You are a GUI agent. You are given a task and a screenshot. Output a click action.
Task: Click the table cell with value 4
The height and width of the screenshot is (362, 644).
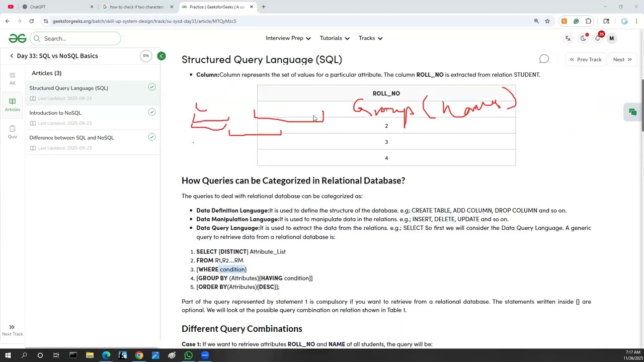point(386,158)
